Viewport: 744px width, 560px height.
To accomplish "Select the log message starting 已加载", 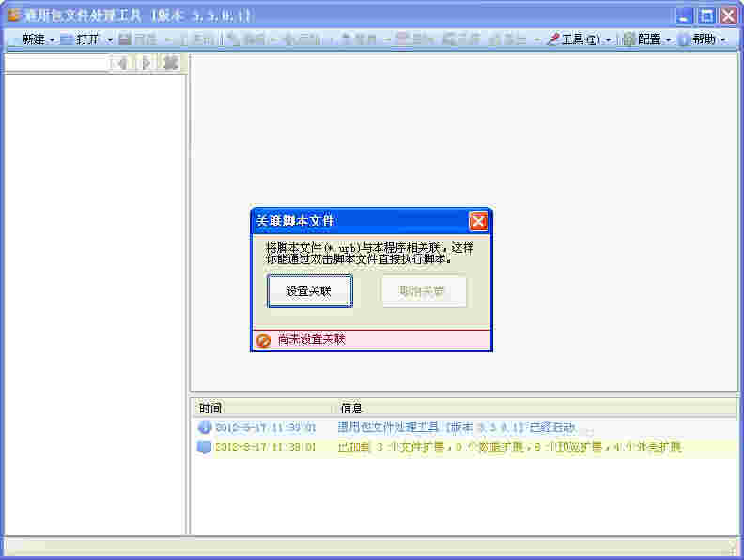I will click(x=509, y=446).
